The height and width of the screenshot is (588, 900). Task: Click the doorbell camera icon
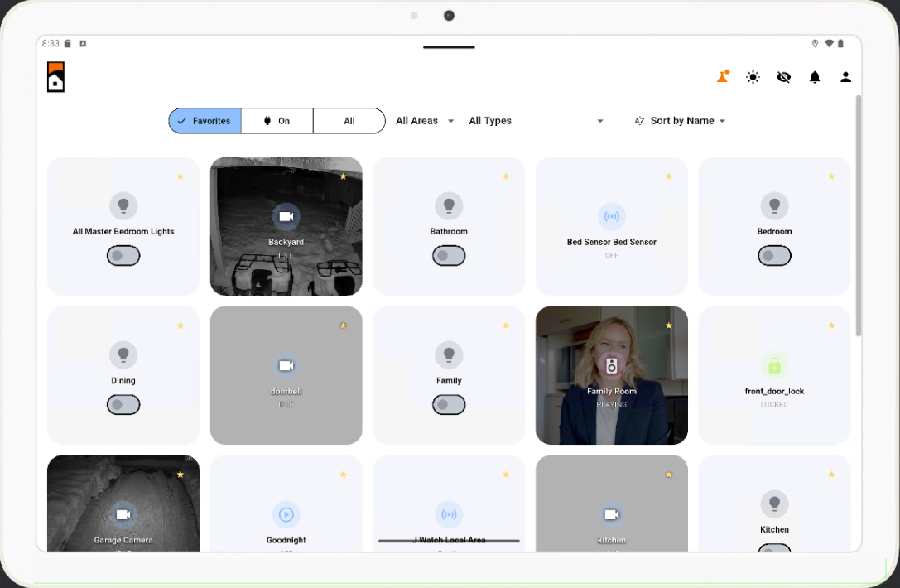point(286,365)
